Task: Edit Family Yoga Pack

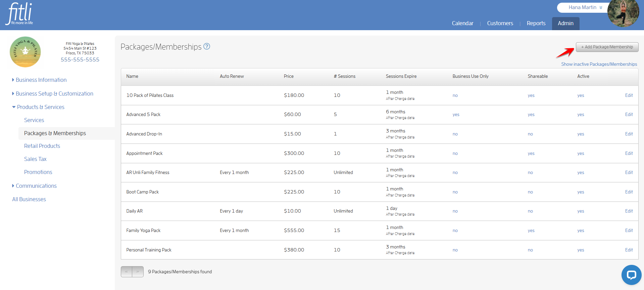Action: [x=629, y=230]
